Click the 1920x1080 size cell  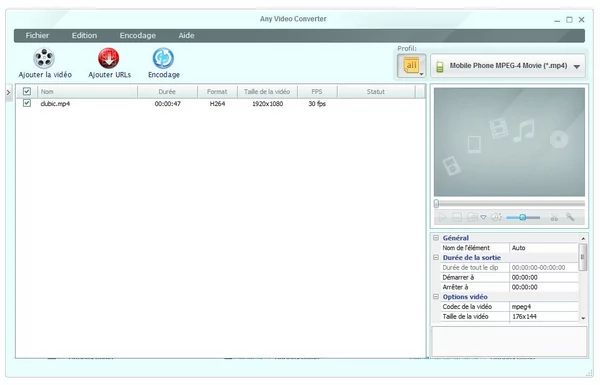(267, 104)
